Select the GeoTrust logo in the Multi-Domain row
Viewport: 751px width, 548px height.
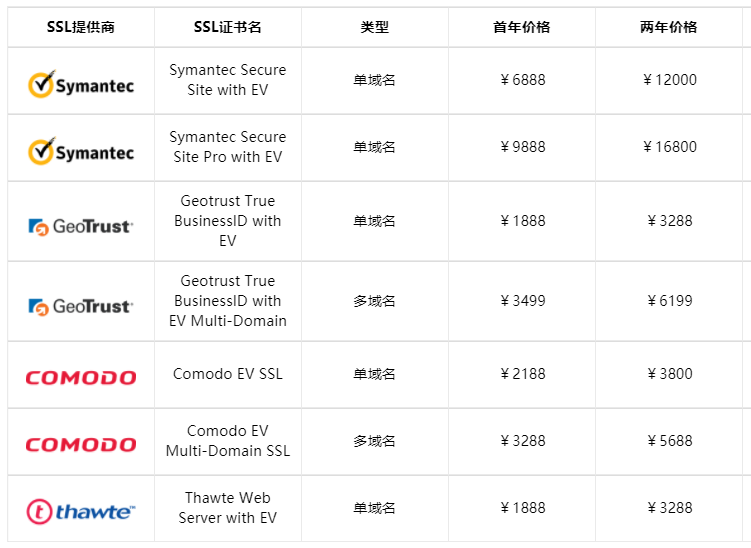pyautogui.click(x=81, y=306)
